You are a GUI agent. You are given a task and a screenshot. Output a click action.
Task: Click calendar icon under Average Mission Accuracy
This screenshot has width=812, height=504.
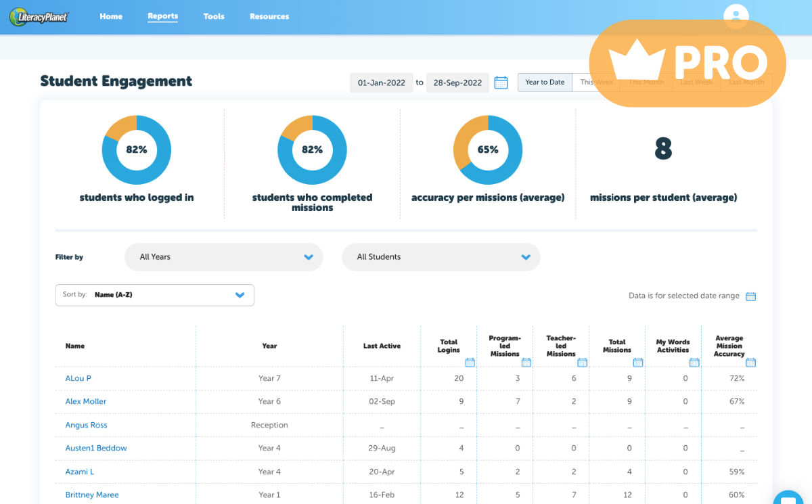[x=750, y=363]
